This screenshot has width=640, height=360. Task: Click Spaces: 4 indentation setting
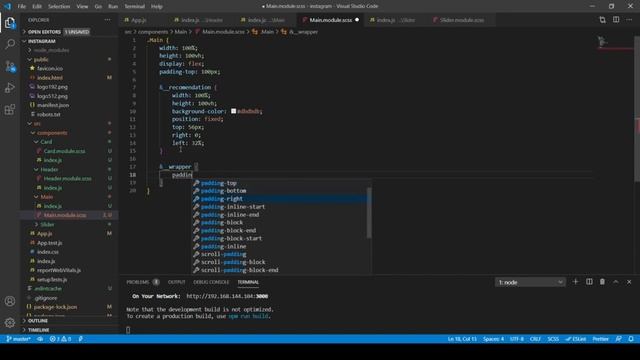coord(493,339)
